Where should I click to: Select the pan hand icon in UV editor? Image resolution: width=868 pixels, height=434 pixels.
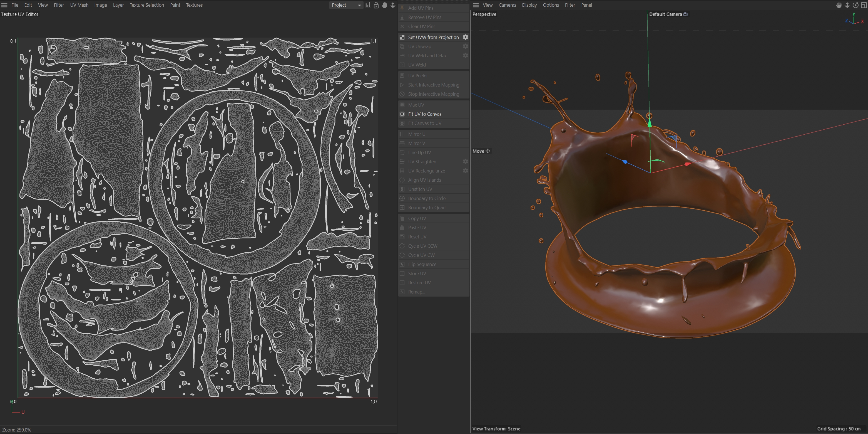[x=384, y=5]
